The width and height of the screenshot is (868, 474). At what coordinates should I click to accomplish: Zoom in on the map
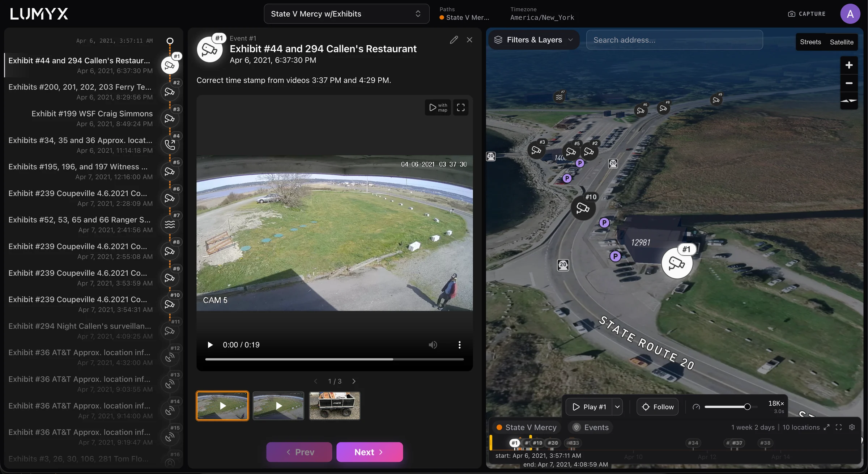pyautogui.click(x=849, y=65)
